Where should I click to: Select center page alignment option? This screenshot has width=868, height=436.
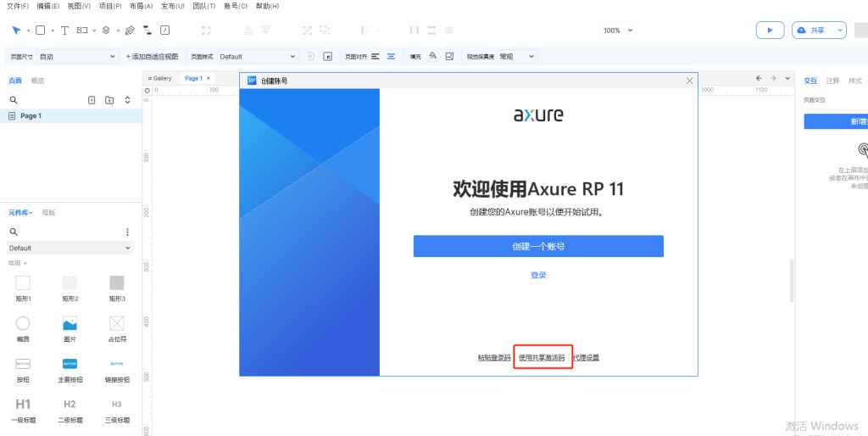coord(391,57)
